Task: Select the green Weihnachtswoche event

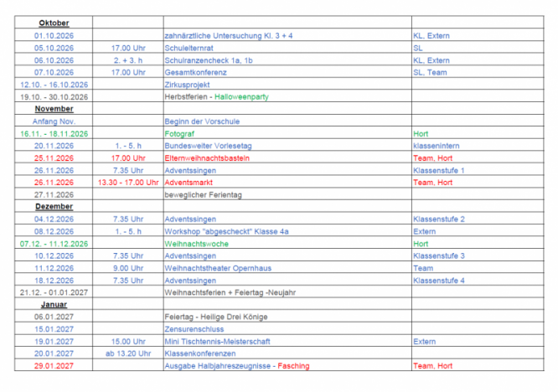Action: [x=196, y=244]
